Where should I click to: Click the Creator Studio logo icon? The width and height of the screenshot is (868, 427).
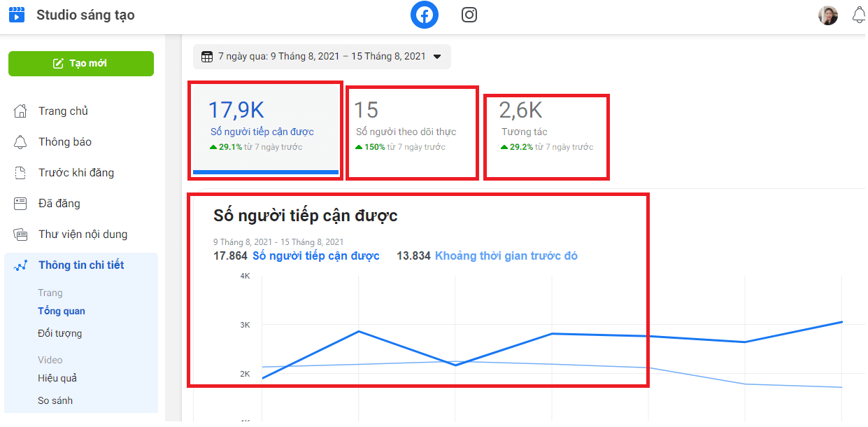click(x=17, y=15)
